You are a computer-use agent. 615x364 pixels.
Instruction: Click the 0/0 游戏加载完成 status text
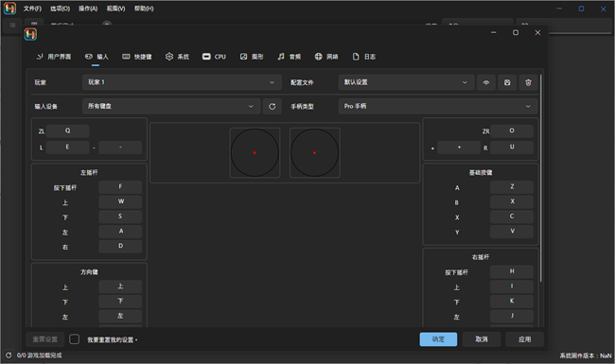39,355
